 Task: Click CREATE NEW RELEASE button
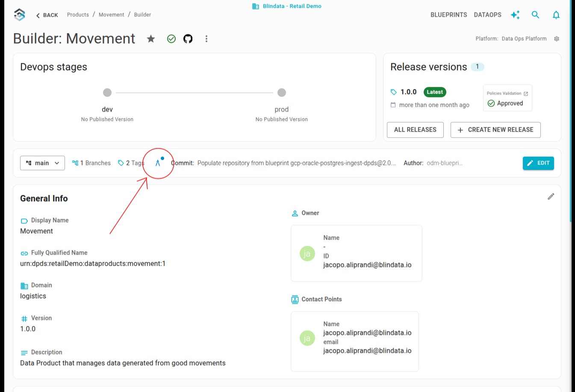[495, 130]
